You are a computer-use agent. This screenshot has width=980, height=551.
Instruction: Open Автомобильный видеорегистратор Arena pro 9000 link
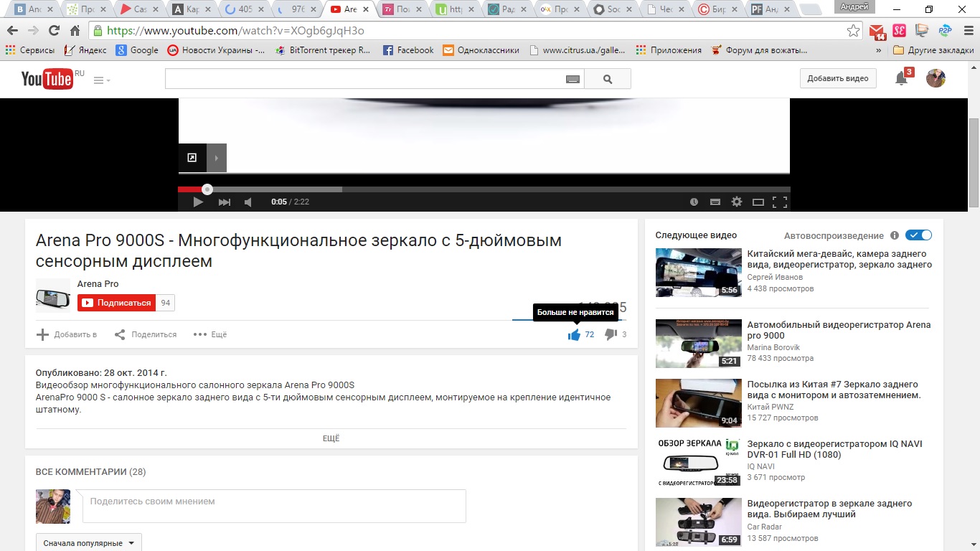pos(839,330)
